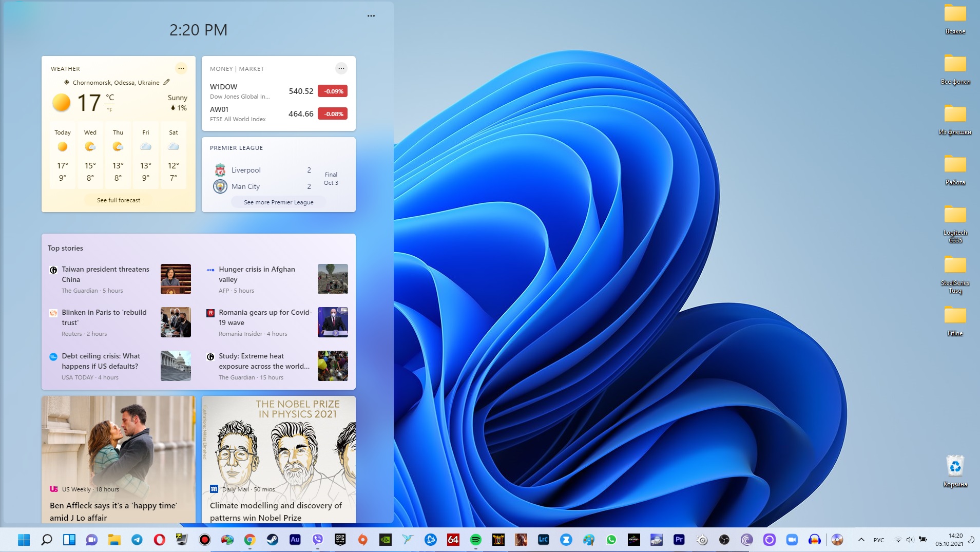Launch OBS Studio from the taskbar
The image size is (980, 552).
coord(724,540)
